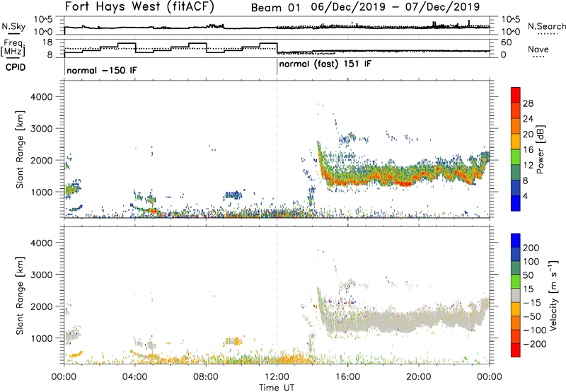
Task: Click the blue 200 velocity color segment
Action: coord(516,241)
